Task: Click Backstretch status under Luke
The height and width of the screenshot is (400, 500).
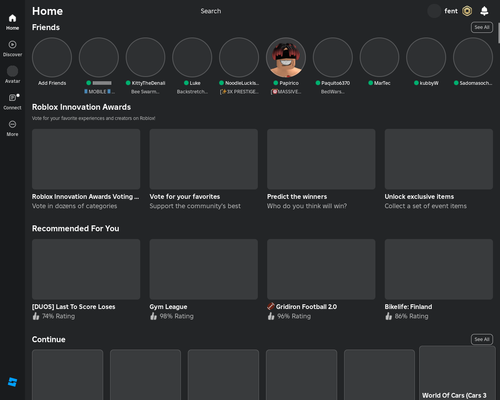Action: pos(192,92)
